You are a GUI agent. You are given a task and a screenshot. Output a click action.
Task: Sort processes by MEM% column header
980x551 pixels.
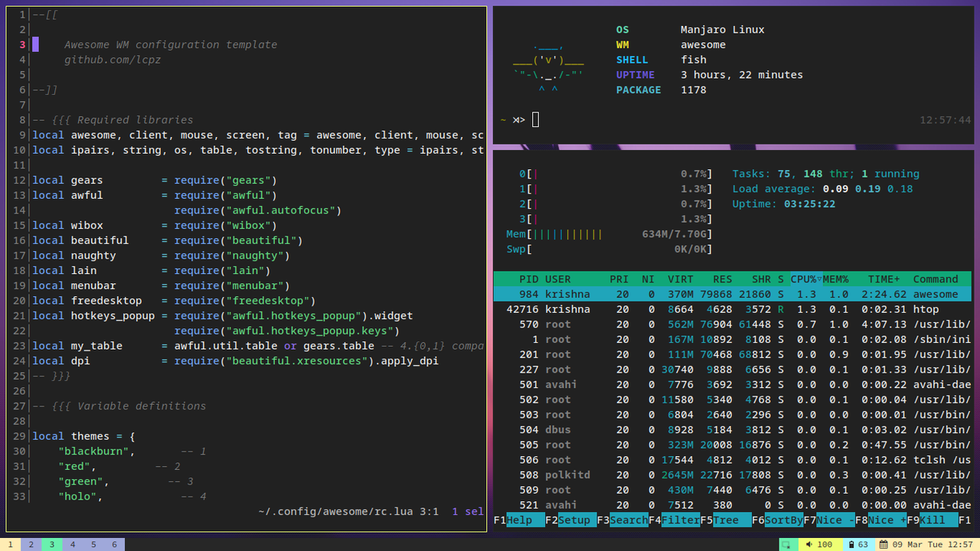click(x=835, y=279)
